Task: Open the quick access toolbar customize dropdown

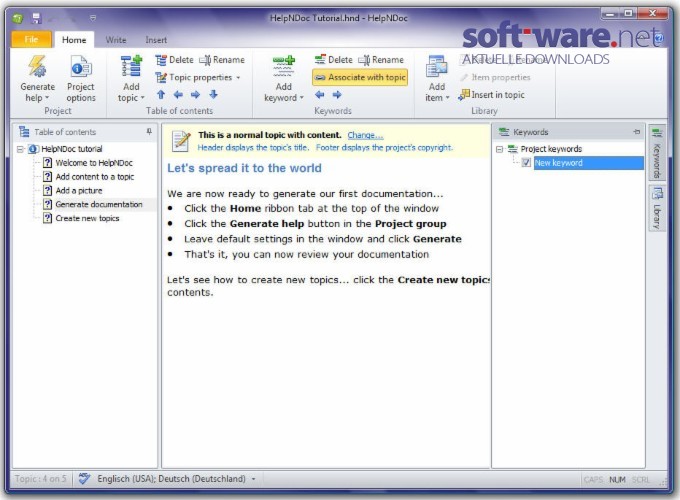Action: tap(93, 18)
